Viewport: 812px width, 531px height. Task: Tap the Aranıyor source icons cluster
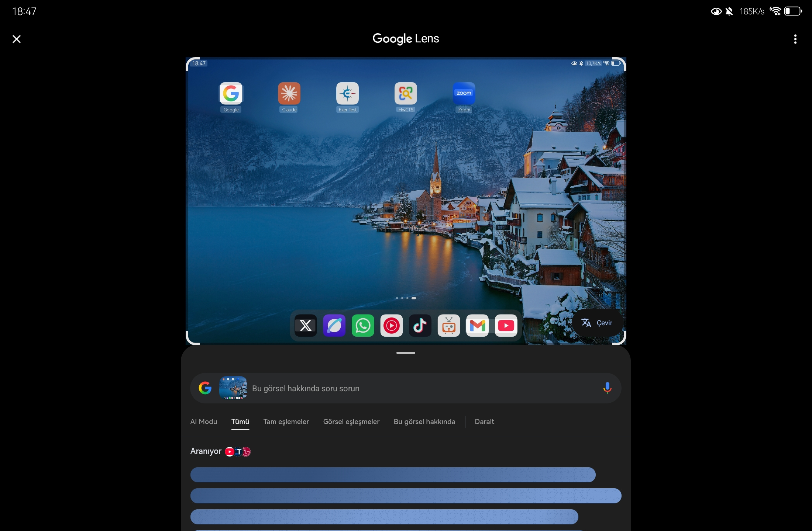[238, 451]
